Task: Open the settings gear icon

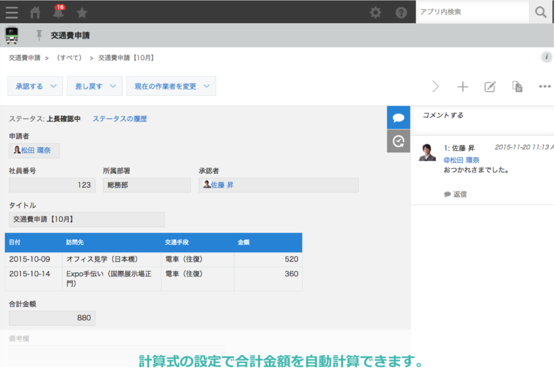Action: pos(375,12)
